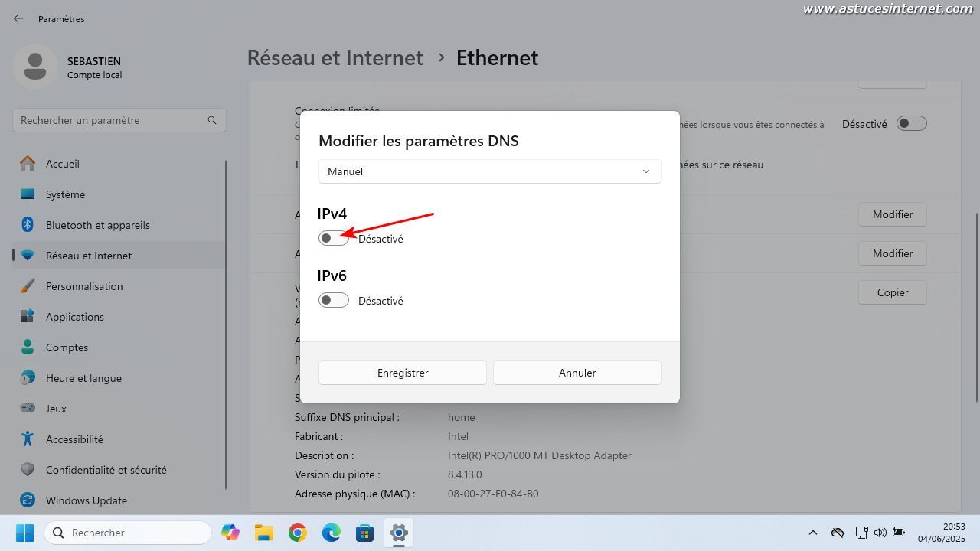Viewport: 980px width, 551px height.
Task: Select the Accessibilité sidebar icon
Action: [28, 439]
